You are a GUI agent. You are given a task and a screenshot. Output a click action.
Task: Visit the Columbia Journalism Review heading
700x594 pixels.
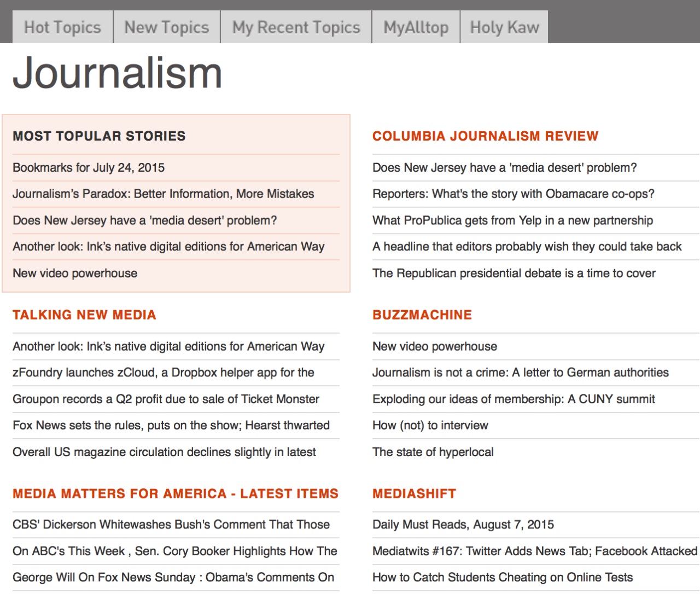486,136
